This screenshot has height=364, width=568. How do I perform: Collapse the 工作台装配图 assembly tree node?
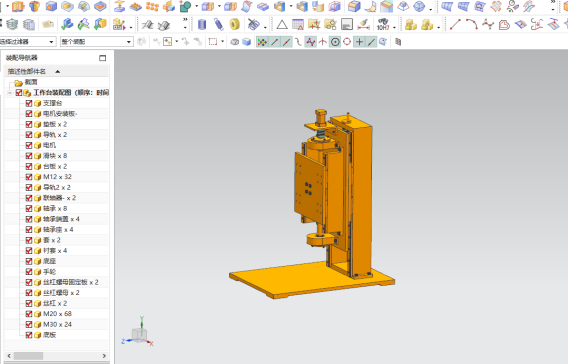click(10, 93)
